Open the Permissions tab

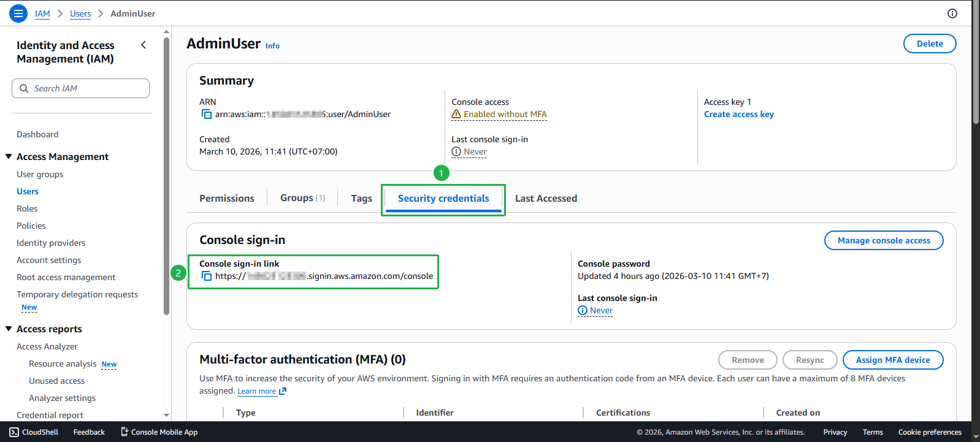point(227,198)
